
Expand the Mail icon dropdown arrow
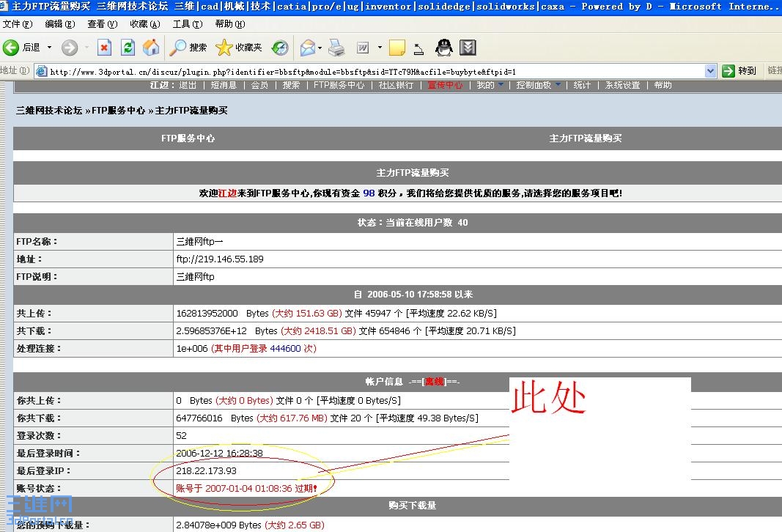pos(320,48)
